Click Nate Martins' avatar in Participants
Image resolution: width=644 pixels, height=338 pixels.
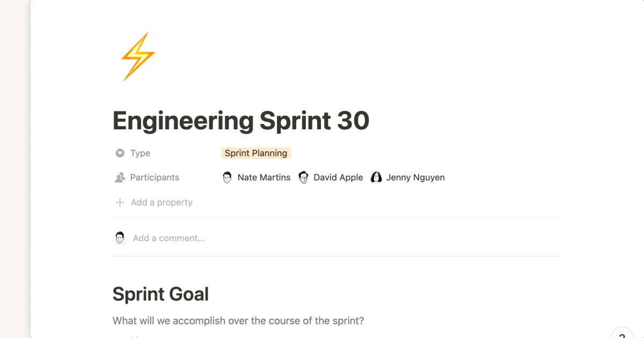point(228,178)
